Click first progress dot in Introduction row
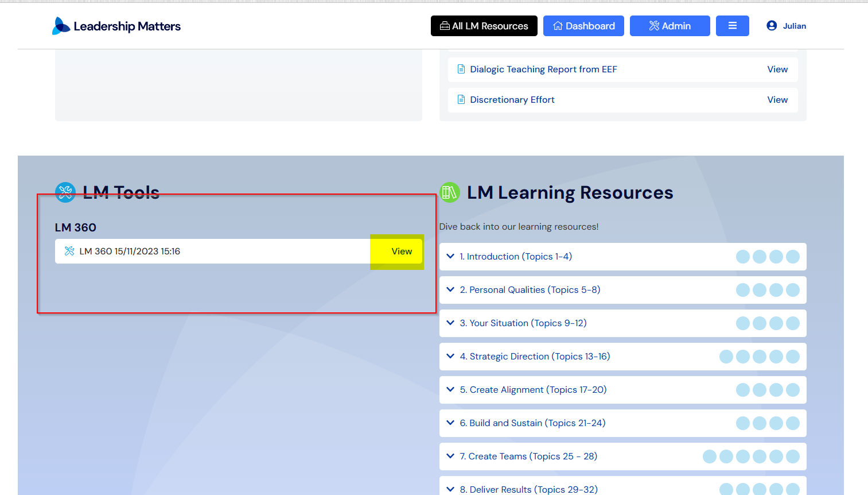 click(x=743, y=257)
